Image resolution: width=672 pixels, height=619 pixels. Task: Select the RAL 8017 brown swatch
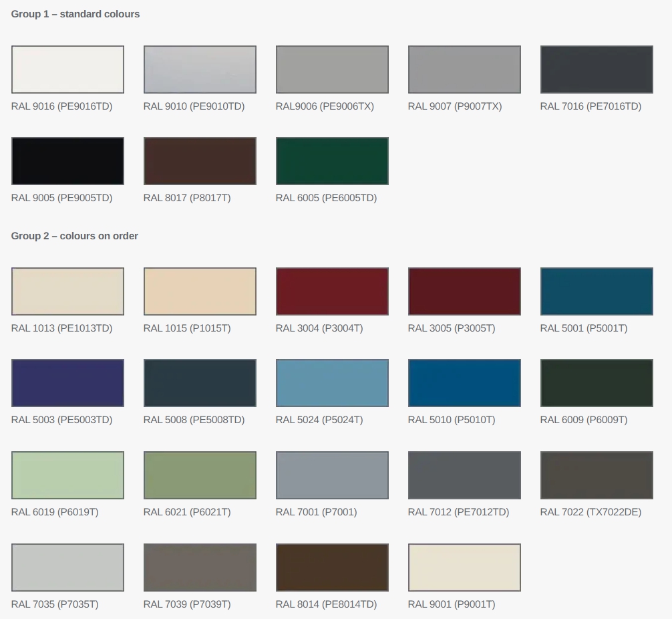pos(200,161)
